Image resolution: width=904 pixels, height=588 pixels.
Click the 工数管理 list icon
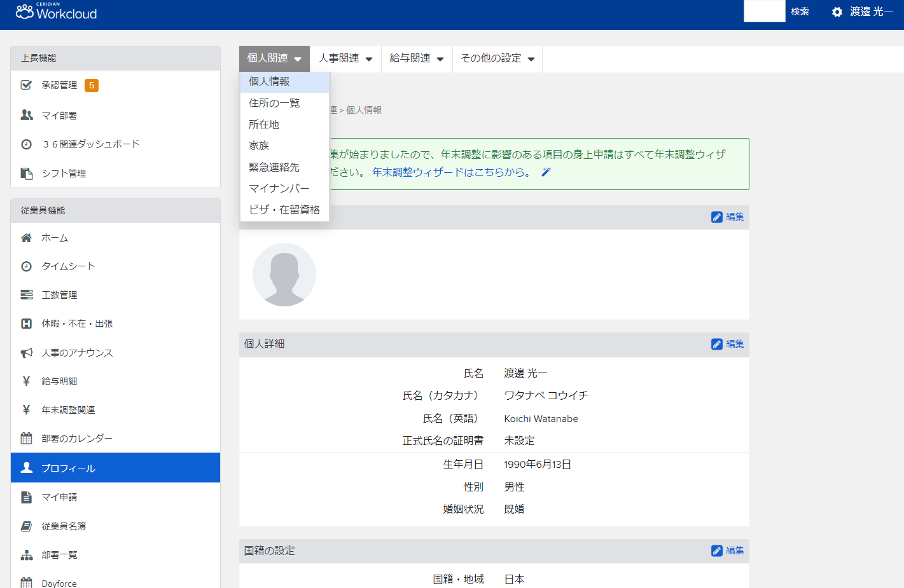pos(27,295)
